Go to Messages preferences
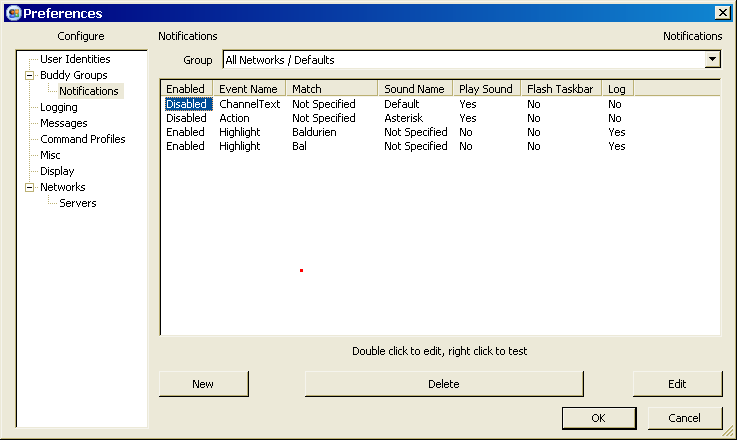 click(x=63, y=123)
